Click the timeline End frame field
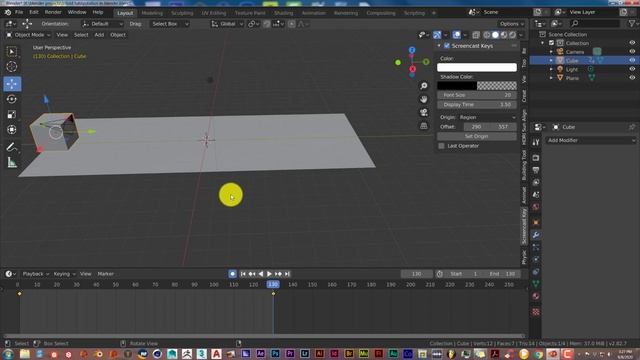 click(502, 274)
